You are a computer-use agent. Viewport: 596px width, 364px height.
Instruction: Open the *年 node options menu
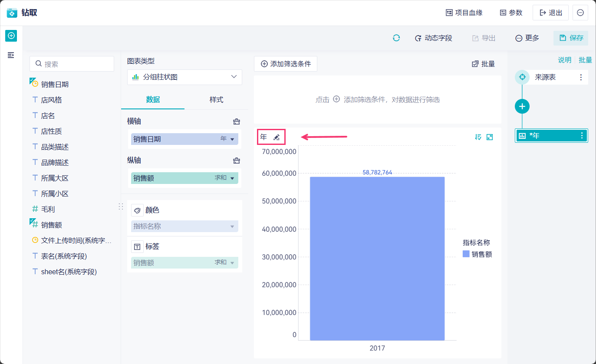[582, 136]
